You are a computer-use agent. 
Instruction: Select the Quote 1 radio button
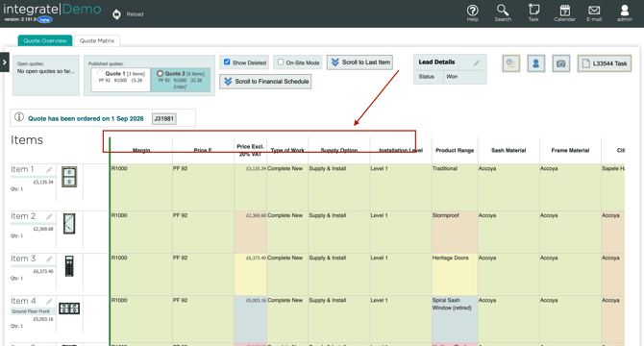coord(100,73)
